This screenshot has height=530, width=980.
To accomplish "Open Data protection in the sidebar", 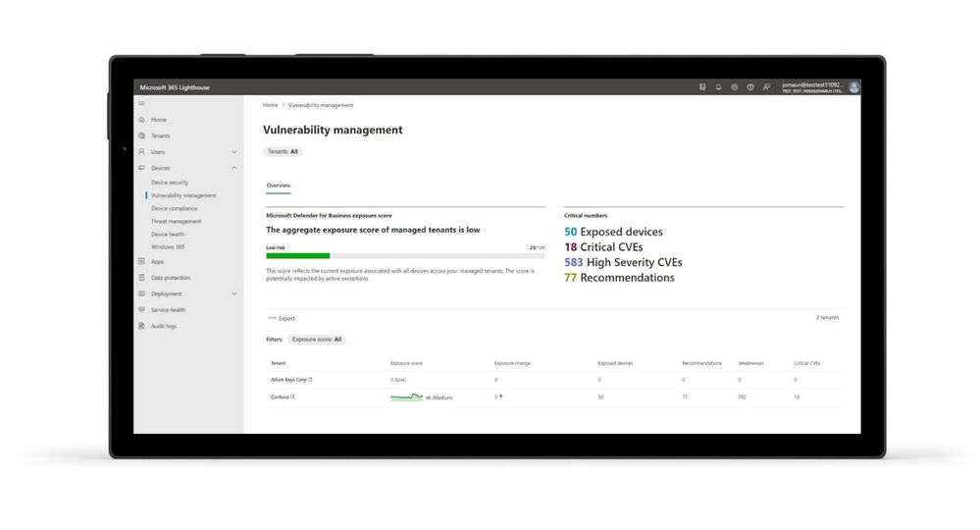I will [x=171, y=278].
